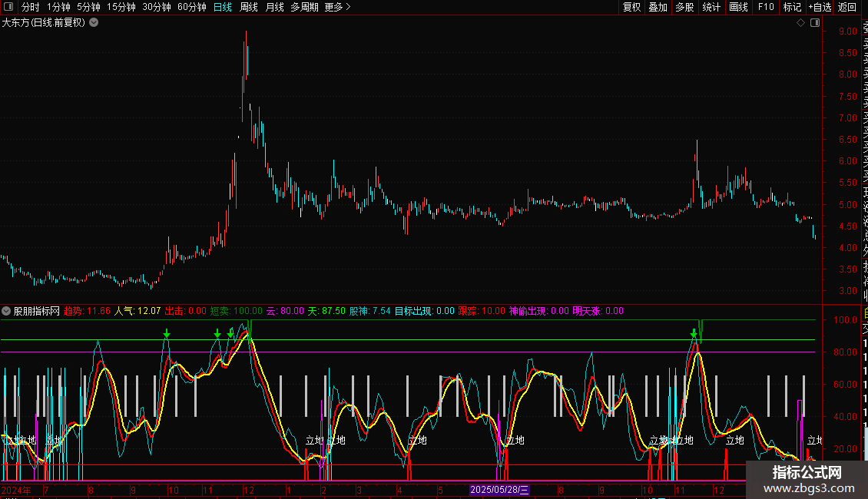Toggle 叠加 overlay comparison
The height and width of the screenshot is (499, 868).
pyautogui.click(x=658, y=7)
